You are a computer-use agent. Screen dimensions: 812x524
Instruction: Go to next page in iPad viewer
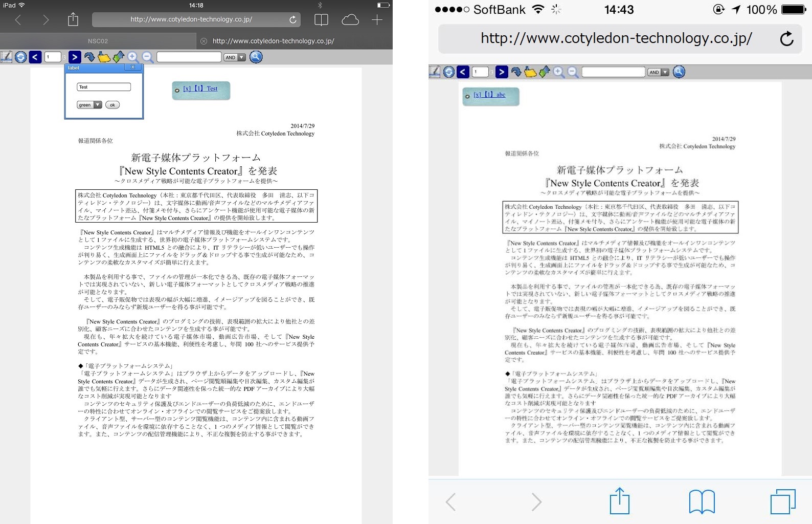click(74, 57)
